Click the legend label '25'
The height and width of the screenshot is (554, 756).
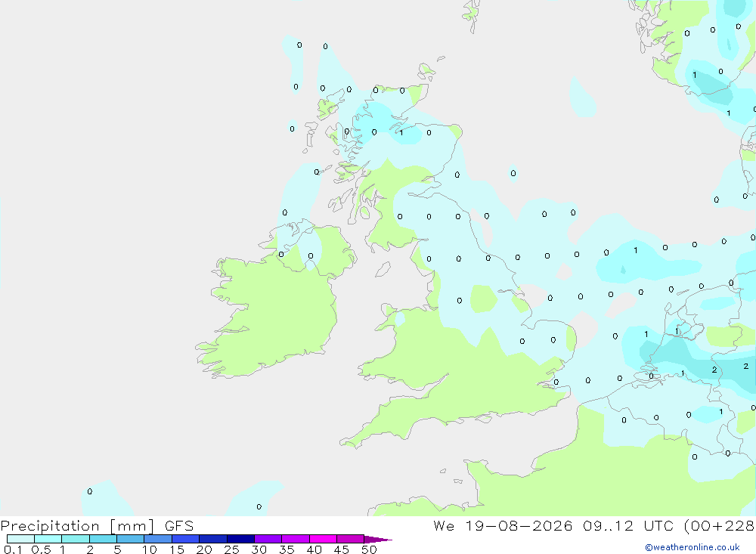pyautogui.click(x=231, y=549)
